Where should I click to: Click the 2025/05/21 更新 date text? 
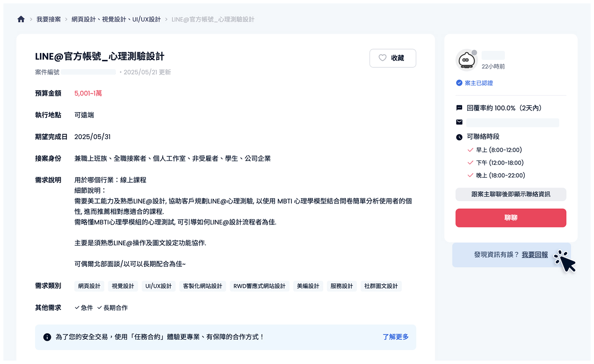(x=147, y=72)
